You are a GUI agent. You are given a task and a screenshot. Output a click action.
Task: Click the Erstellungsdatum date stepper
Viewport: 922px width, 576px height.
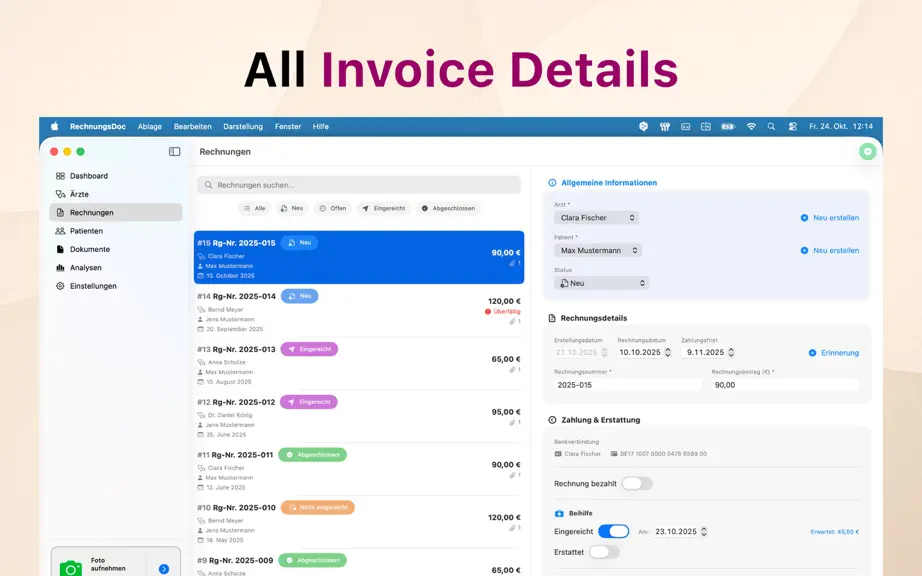click(604, 353)
